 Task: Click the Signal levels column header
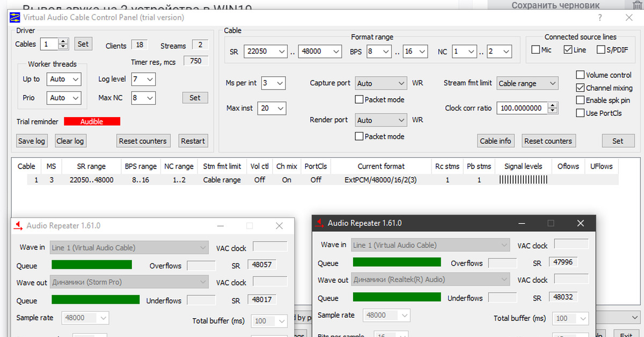(x=523, y=166)
